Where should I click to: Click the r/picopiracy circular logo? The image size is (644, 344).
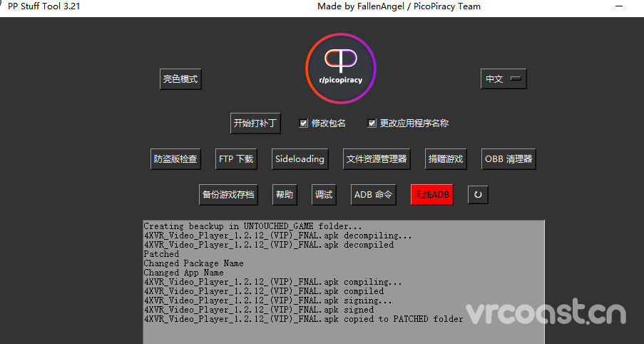[x=341, y=69]
